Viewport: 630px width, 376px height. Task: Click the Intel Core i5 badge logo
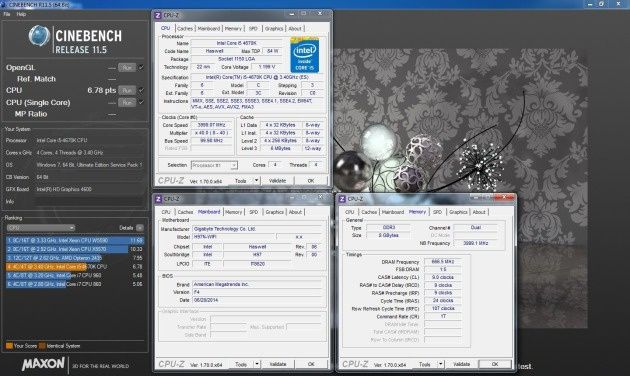pos(304,55)
